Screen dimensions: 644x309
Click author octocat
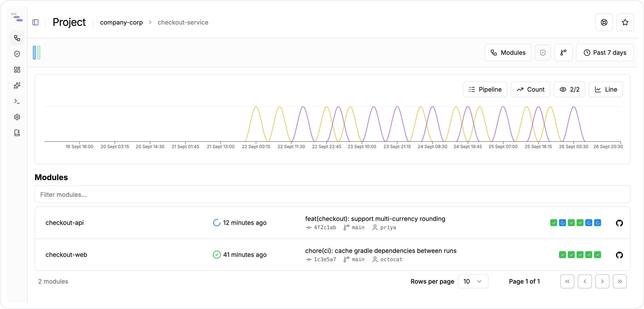[391, 259]
